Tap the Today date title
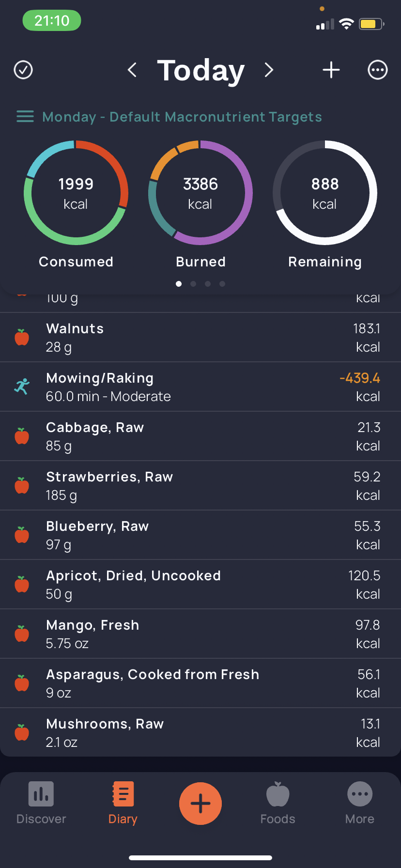This screenshot has height=868, width=401. [x=200, y=70]
